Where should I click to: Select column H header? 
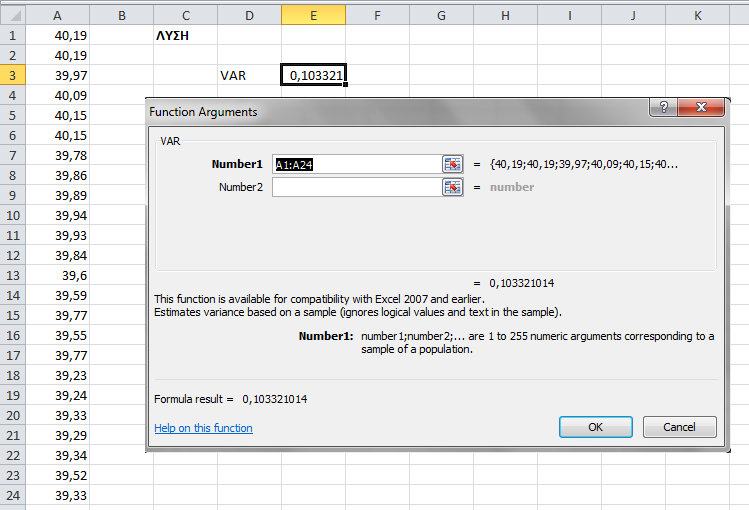coord(505,15)
